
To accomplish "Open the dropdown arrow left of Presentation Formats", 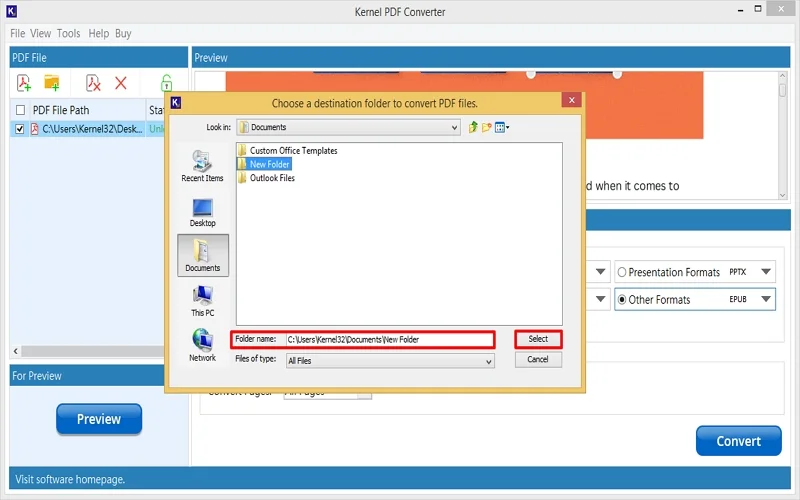I will (x=601, y=272).
